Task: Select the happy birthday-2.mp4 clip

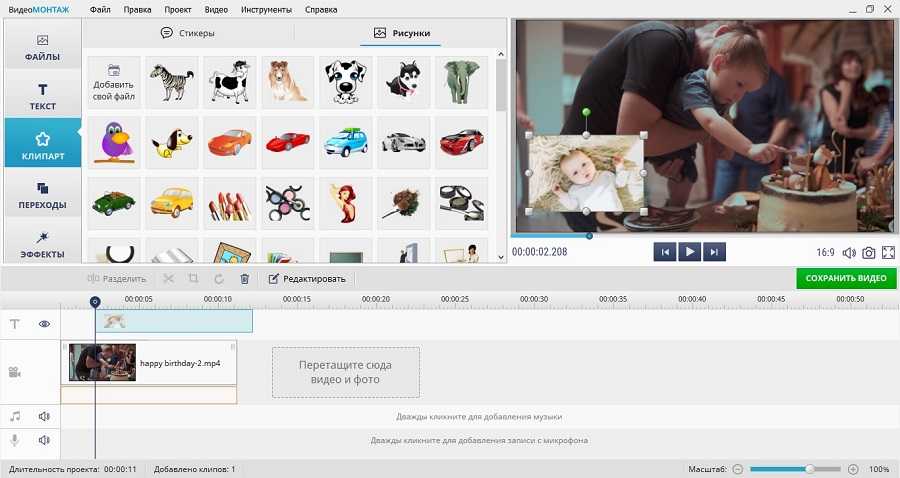Action: click(149, 363)
